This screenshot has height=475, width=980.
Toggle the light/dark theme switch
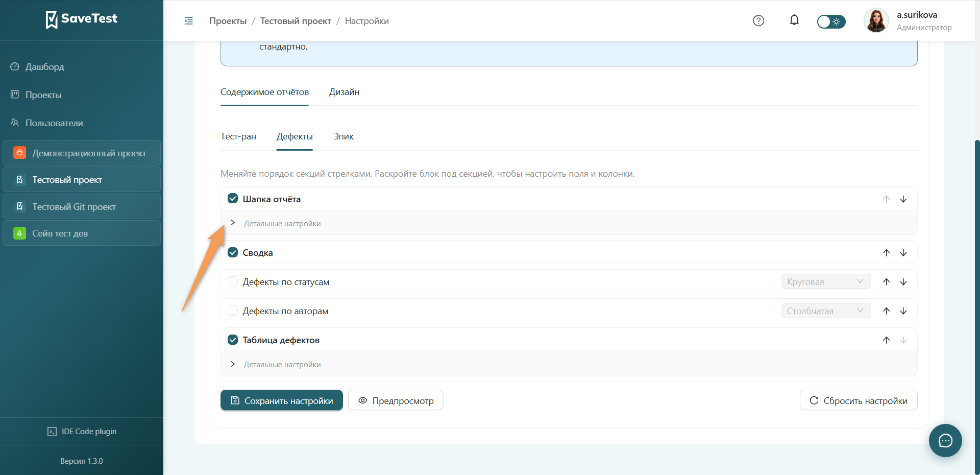click(831, 21)
